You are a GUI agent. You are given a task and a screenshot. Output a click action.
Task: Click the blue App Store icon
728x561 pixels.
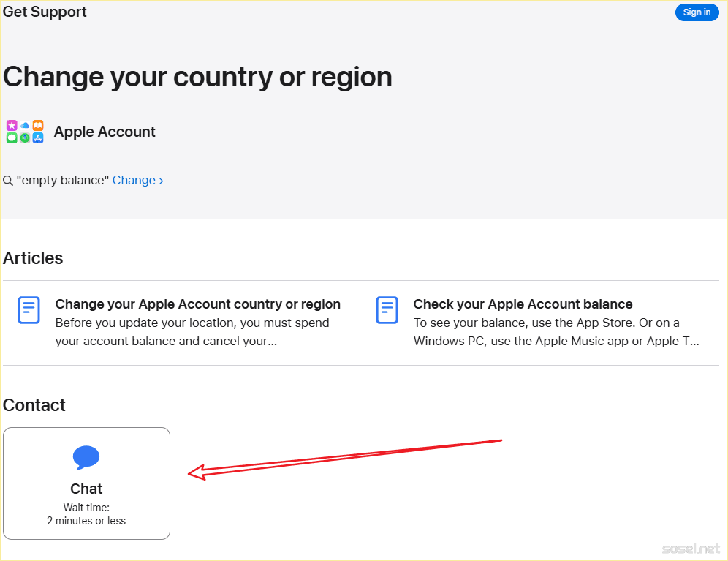38,138
